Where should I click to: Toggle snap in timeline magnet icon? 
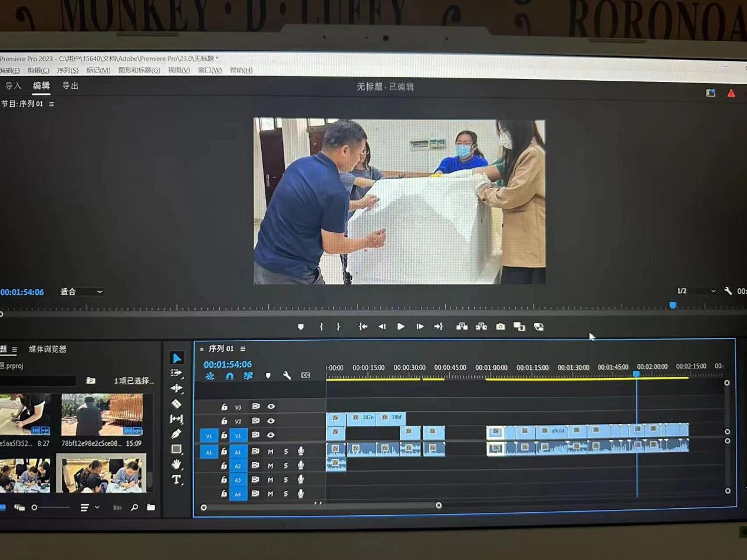coord(229,375)
